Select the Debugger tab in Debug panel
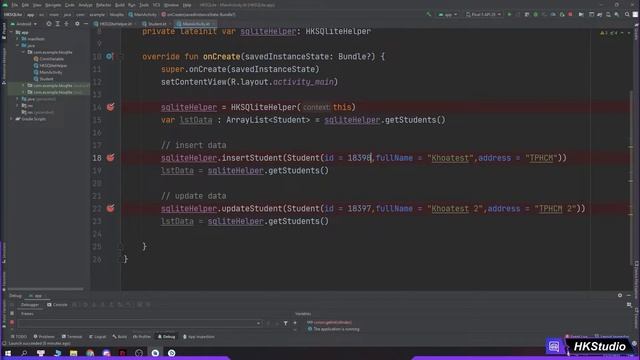This screenshot has height=360, width=640. (x=30, y=304)
